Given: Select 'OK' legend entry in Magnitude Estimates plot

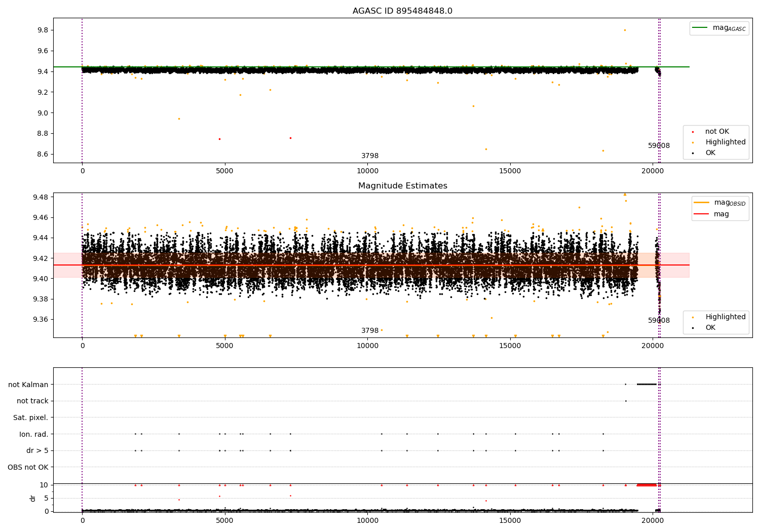Looking at the screenshot, I should click(x=710, y=328).
